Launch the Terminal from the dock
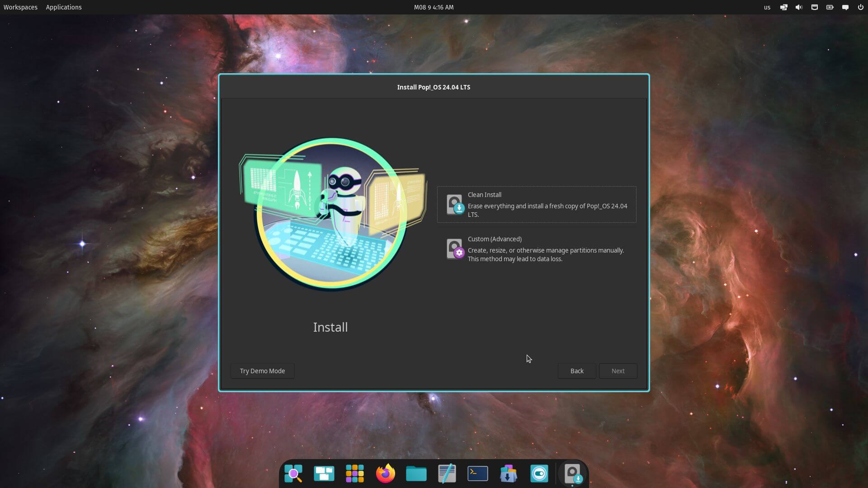 (x=478, y=474)
